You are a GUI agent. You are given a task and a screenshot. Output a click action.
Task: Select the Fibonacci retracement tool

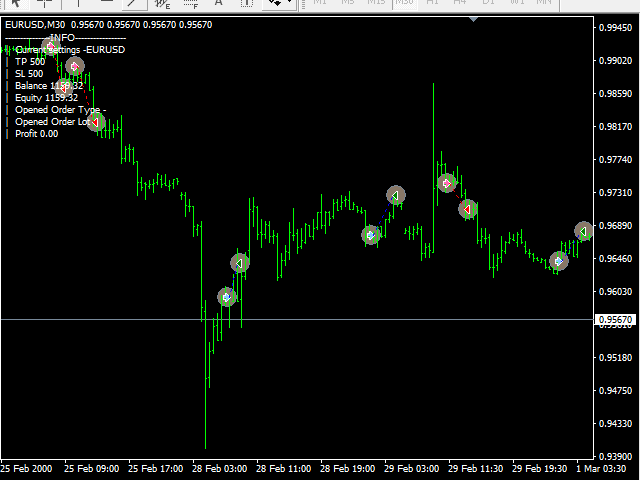pyautogui.click(x=189, y=4)
